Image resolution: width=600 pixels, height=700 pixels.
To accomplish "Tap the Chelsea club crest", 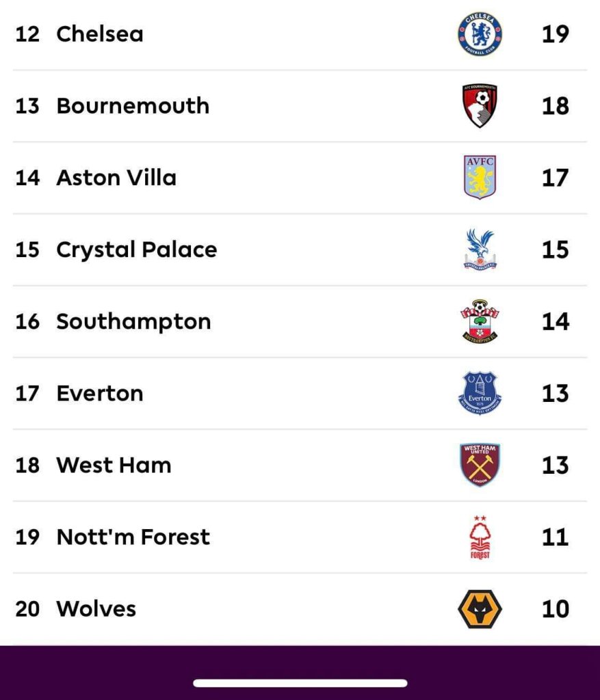I will (480, 34).
